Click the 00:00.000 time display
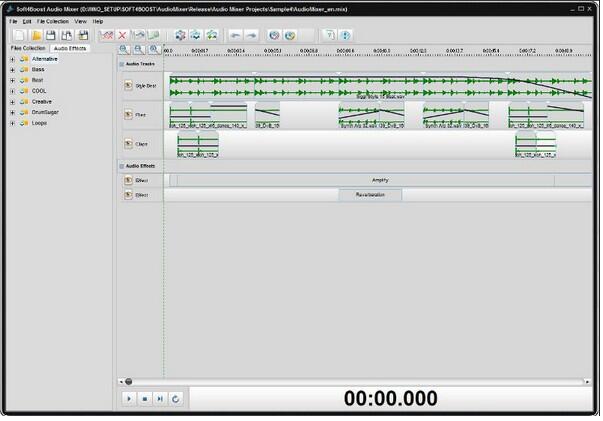This screenshot has height=421, width=603. (x=390, y=398)
